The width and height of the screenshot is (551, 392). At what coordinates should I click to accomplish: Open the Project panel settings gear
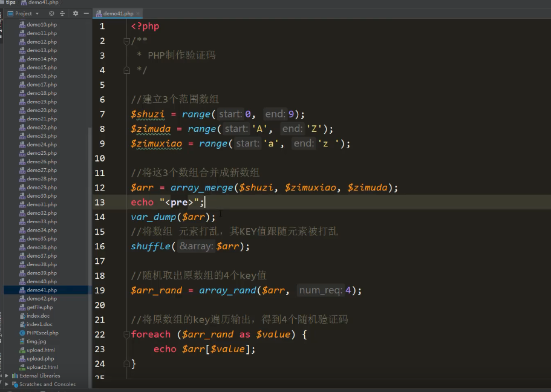[76, 13]
